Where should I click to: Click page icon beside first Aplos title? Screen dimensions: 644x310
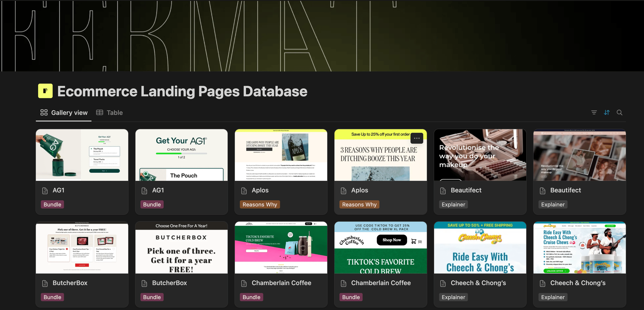244,191
